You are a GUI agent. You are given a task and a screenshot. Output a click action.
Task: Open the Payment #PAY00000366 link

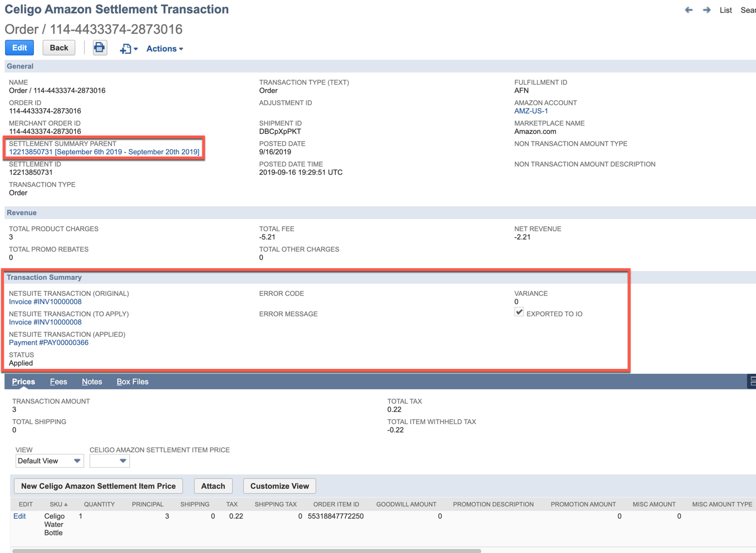49,343
